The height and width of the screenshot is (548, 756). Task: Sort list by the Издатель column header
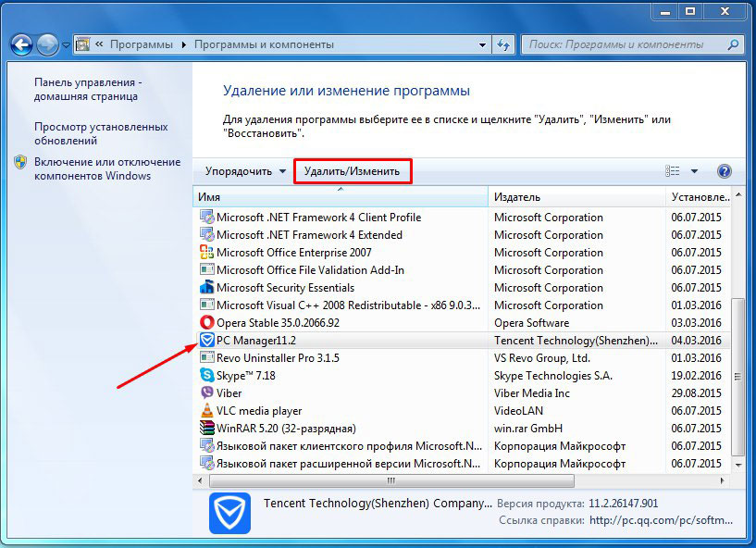pos(517,197)
